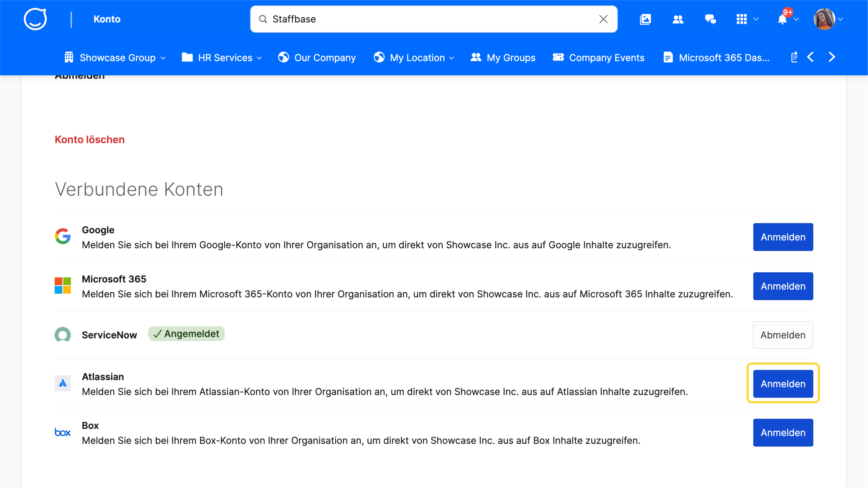
Task: Expand the profile menu chevron
Action: 840,19
